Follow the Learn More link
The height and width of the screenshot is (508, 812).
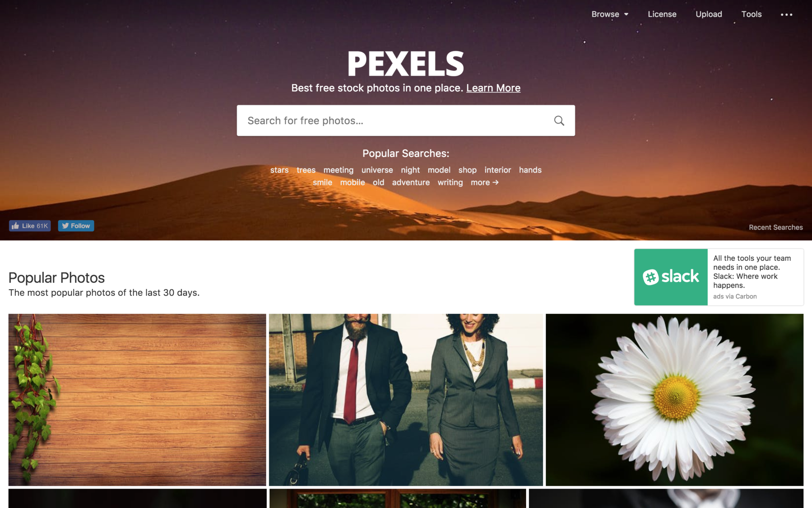[493, 88]
